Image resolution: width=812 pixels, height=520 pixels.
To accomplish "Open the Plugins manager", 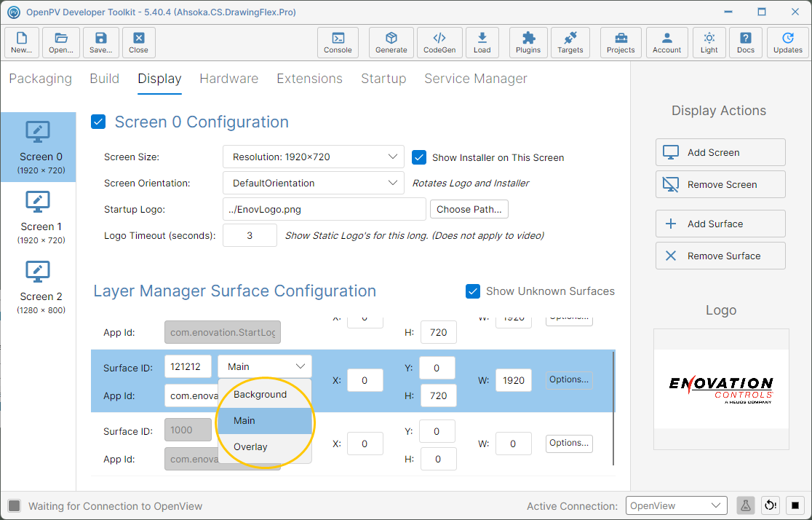I will coord(528,42).
